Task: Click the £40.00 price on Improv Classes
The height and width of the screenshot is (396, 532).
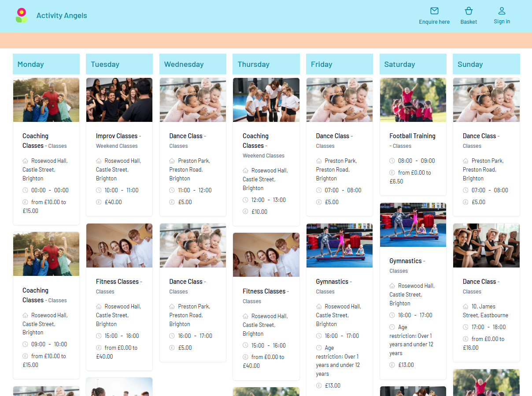Action: pyautogui.click(x=113, y=202)
